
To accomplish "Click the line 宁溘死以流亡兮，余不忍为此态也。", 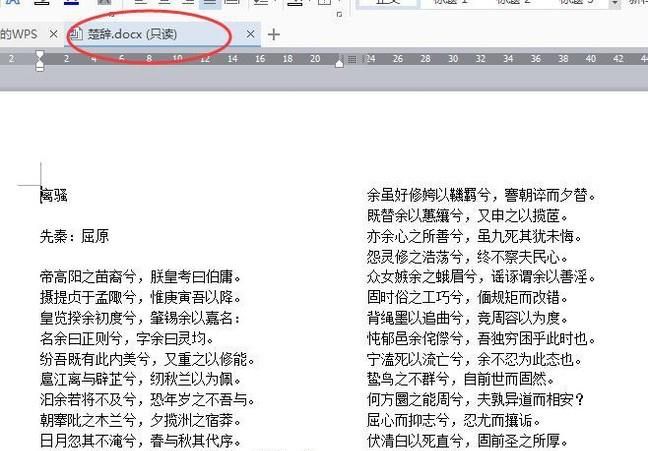I will pyautogui.click(x=474, y=359).
